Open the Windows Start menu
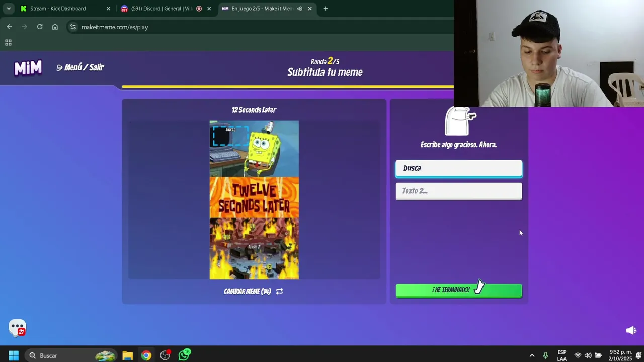Screen dimensions: 644x362 coord(14,355)
